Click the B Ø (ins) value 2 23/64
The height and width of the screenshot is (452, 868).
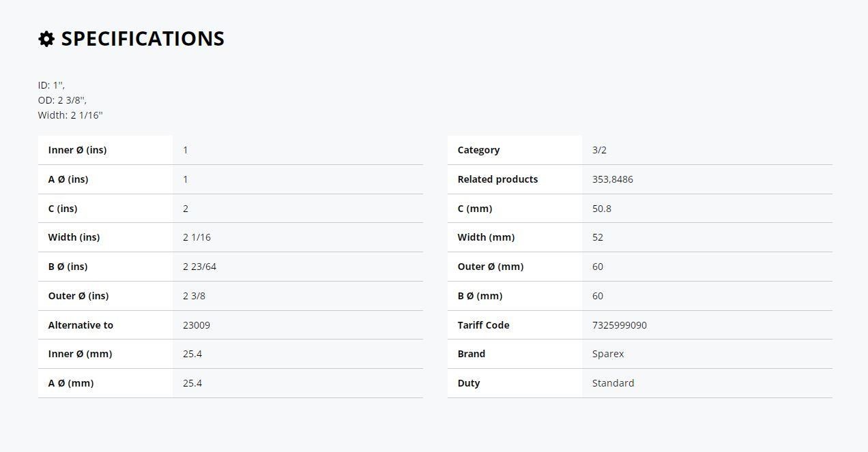tap(199, 267)
